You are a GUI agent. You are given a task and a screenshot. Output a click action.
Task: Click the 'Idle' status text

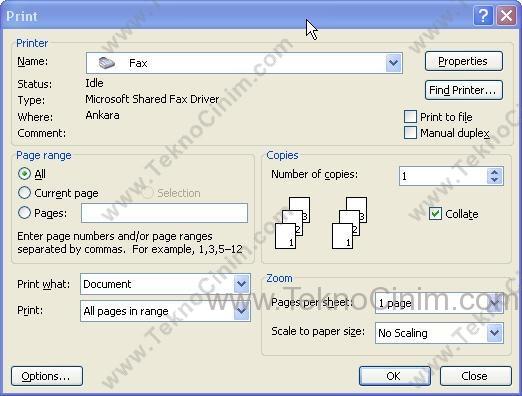coord(94,83)
